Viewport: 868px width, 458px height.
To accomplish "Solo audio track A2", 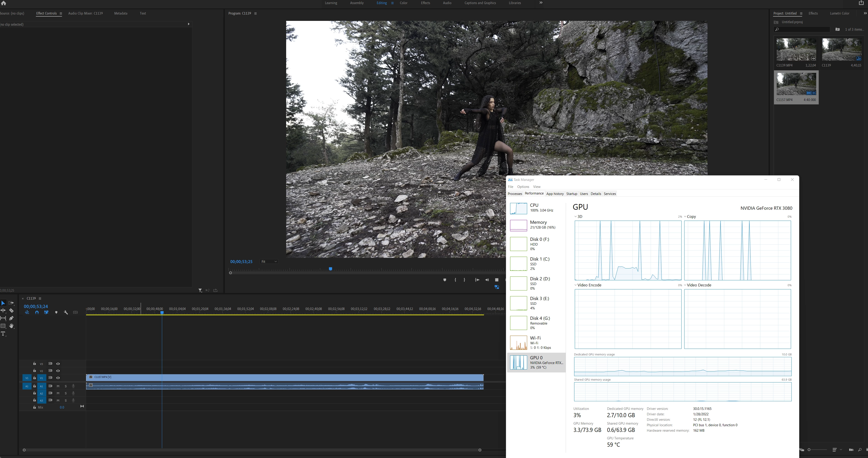I will click(x=66, y=393).
